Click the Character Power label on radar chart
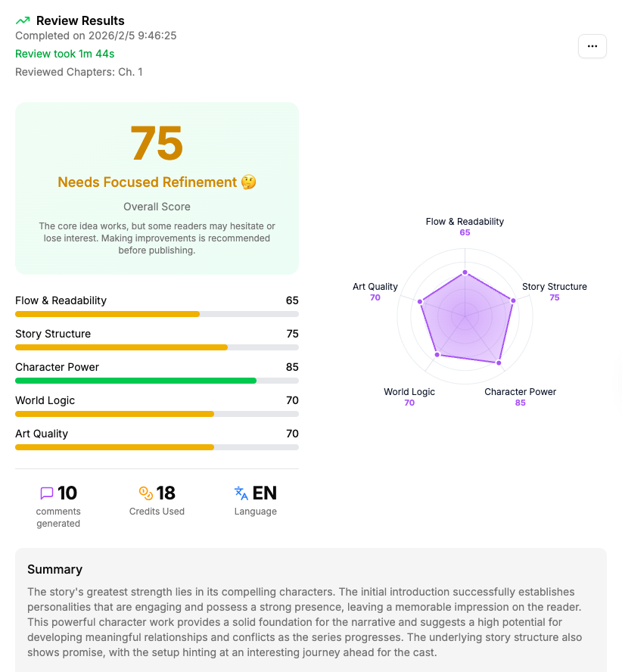The width and height of the screenshot is (622, 672). (x=520, y=392)
